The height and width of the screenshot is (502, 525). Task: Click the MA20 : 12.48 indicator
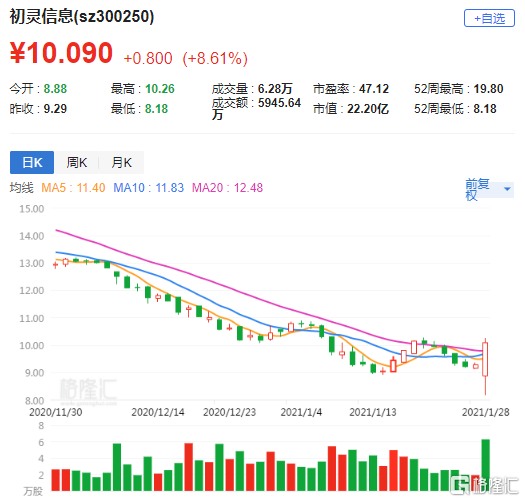227,188
